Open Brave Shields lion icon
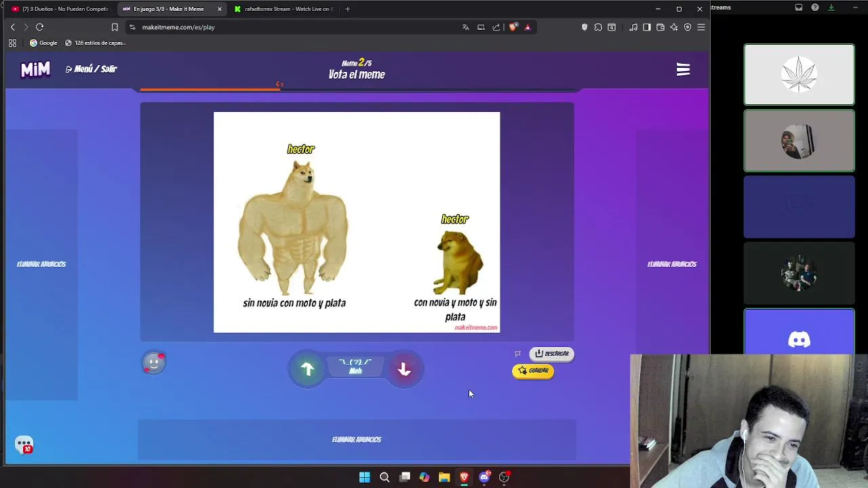 [x=513, y=27]
